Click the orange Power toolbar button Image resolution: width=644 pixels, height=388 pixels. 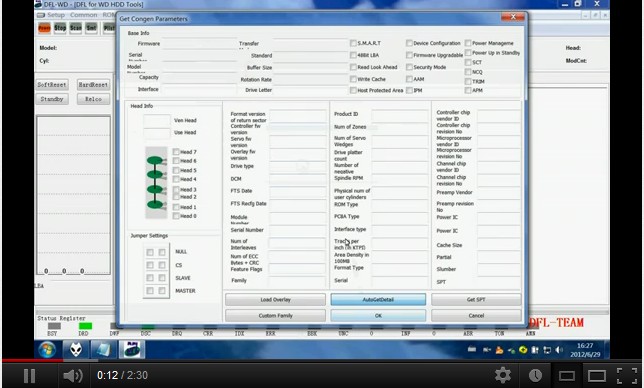tap(44, 28)
